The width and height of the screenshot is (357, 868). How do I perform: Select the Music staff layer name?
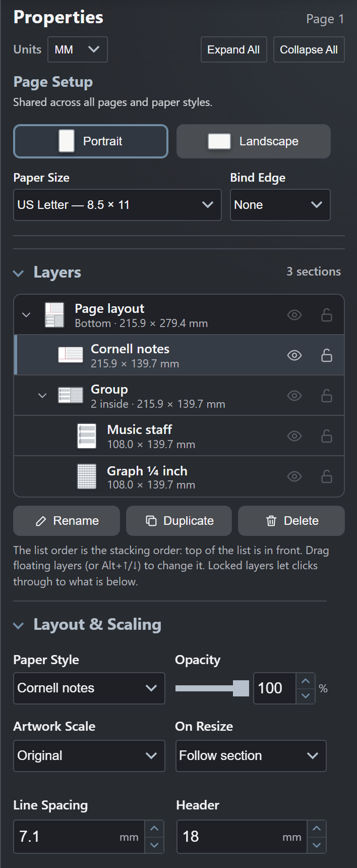tap(140, 429)
